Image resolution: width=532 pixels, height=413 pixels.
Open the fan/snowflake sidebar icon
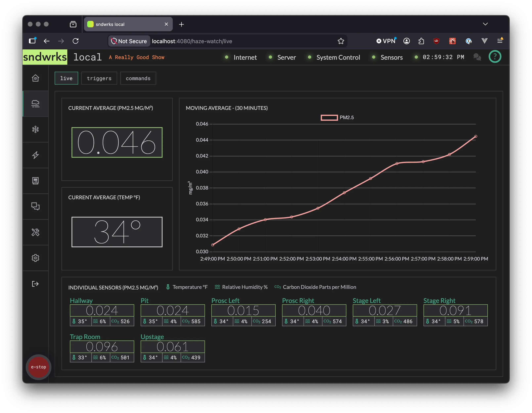pyautogui.click(x=35, y=129)
